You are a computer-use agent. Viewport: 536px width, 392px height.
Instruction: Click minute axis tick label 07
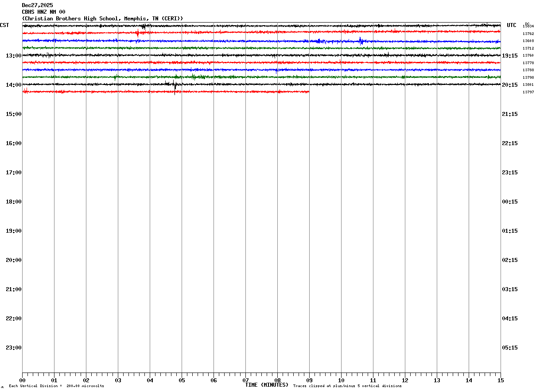[x=245, y=380]
